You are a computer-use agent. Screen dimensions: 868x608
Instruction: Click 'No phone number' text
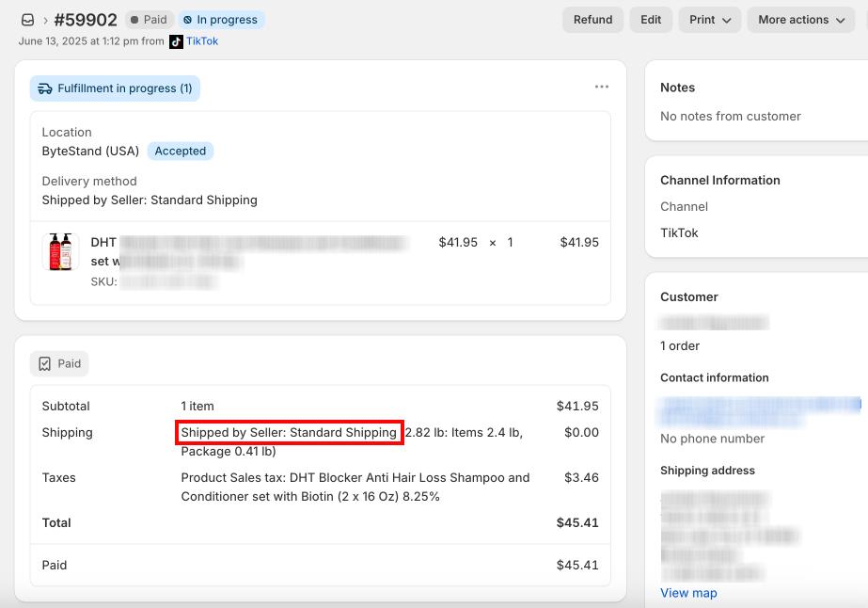pyautogui.click(x=713, y=439)
